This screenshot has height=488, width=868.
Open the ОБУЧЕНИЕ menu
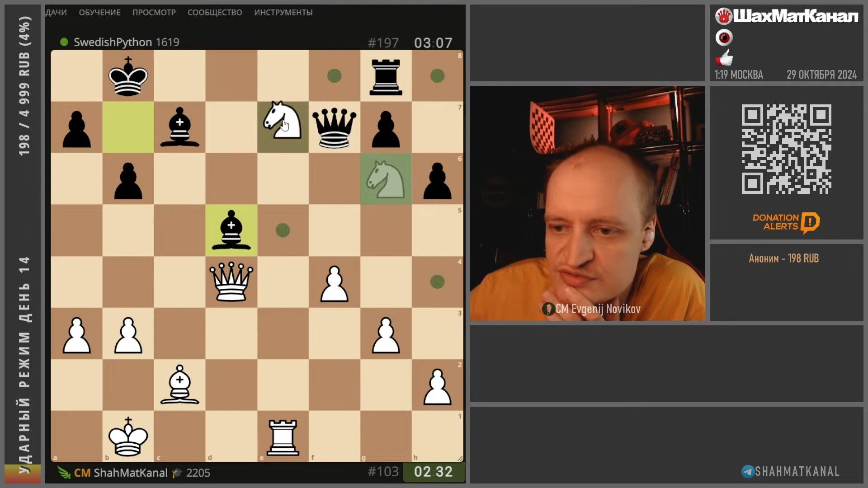coord(99,13)
